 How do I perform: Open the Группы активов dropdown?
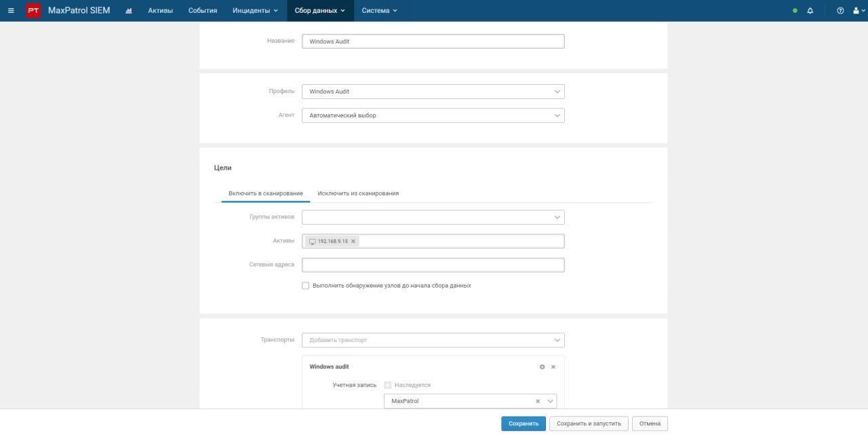tap(433, 217)
